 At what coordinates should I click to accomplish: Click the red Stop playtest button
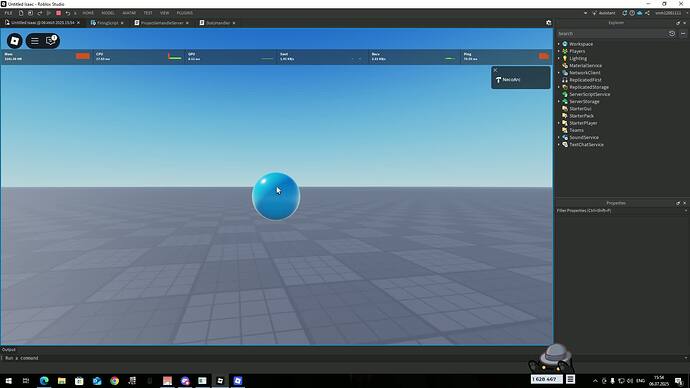(x=58, y=13)
